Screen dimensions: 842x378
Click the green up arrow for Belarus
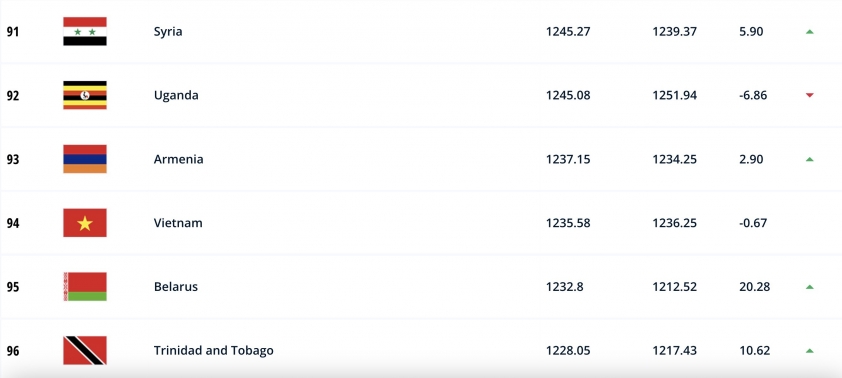pyautogui.click(x=810, y=287)
